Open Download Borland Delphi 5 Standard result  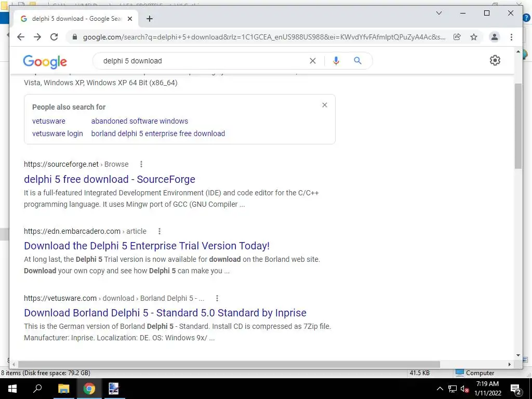(165, 312)
